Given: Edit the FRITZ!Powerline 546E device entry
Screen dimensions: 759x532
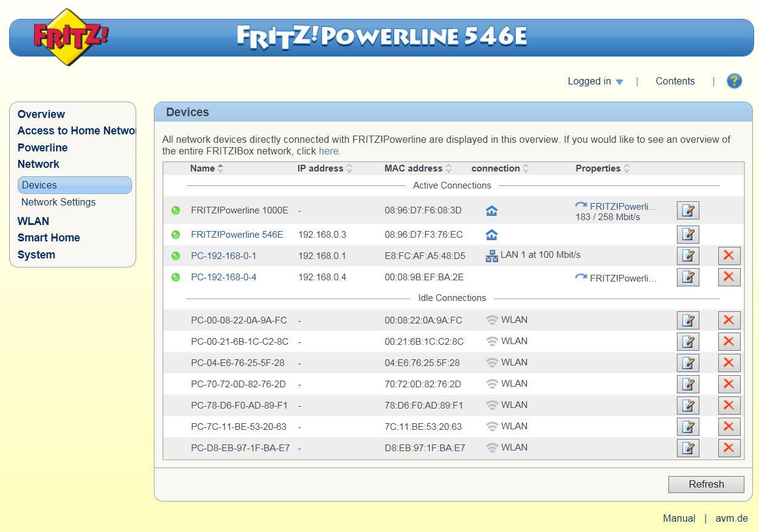Looking at the screenshot, I should tap(688, 235).
